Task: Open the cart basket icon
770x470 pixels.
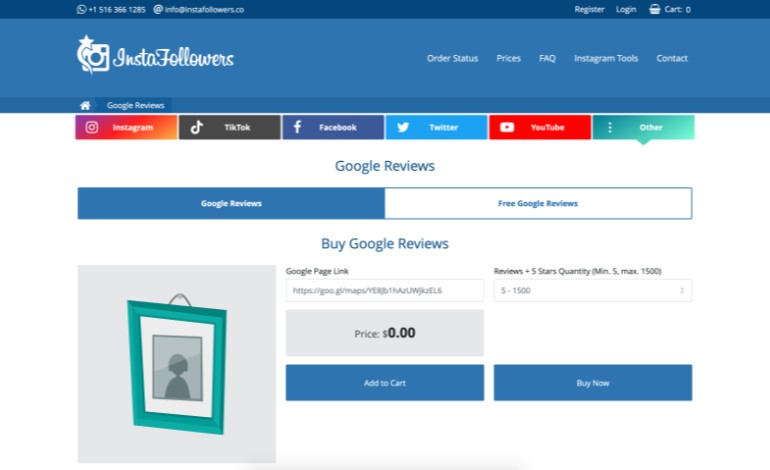Action: (655, 9)
